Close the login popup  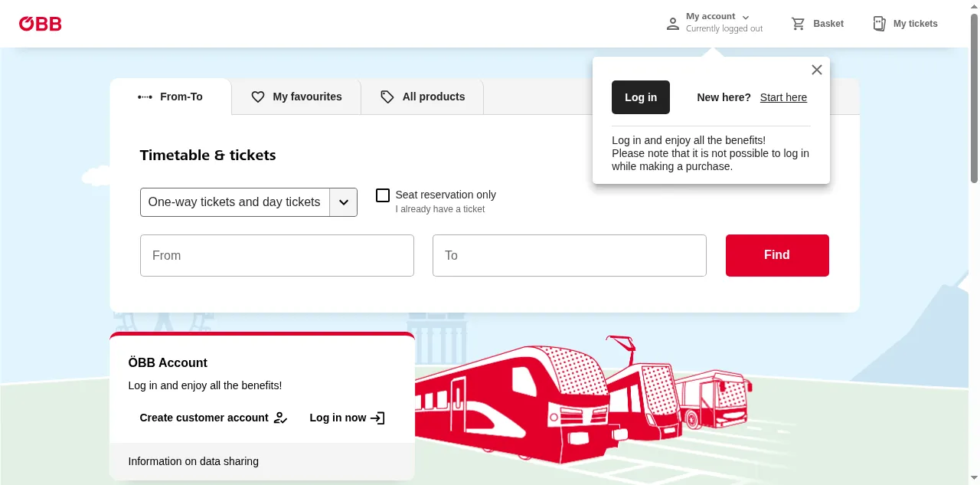pyautogui.click(x=817, y=70)
